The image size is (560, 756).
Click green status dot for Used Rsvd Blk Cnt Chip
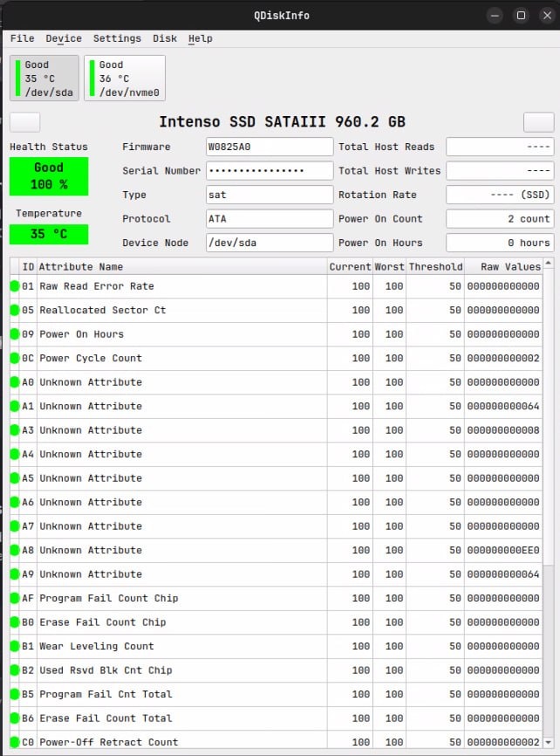(x=15, y=670)
